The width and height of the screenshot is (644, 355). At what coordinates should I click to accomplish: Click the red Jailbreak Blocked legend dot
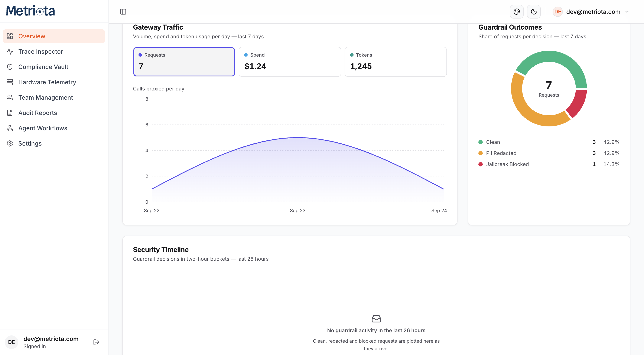pos(481,164)
